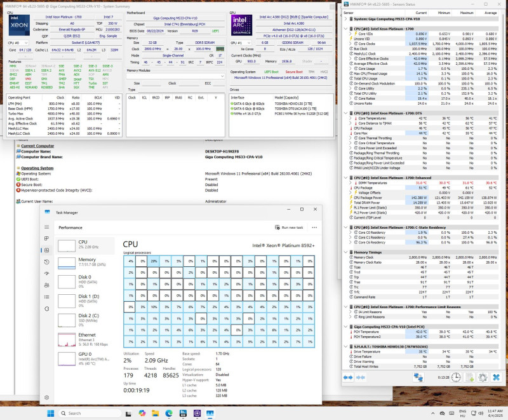The height and width of the screenshot is (420, 508).
Task: Click clock reset timer icon in HWiNFO sensors
Action: coord(456,377)
